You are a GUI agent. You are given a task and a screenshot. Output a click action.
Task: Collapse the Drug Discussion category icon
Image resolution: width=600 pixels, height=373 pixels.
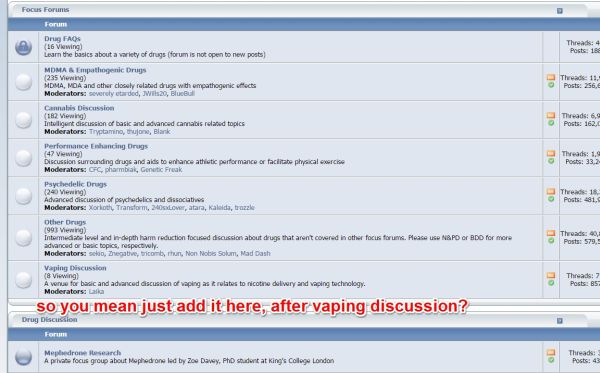click(x=559, y=321)
